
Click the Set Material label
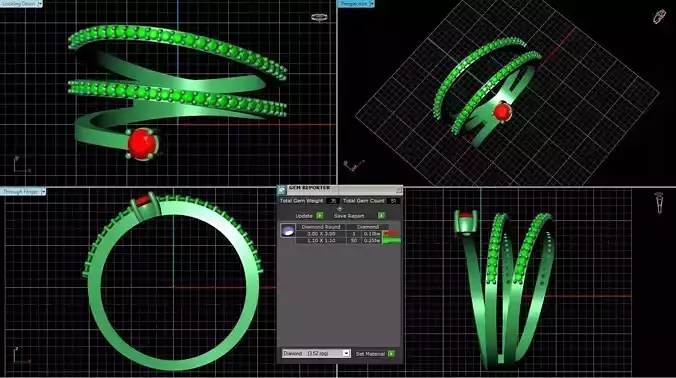click(370, 354)
